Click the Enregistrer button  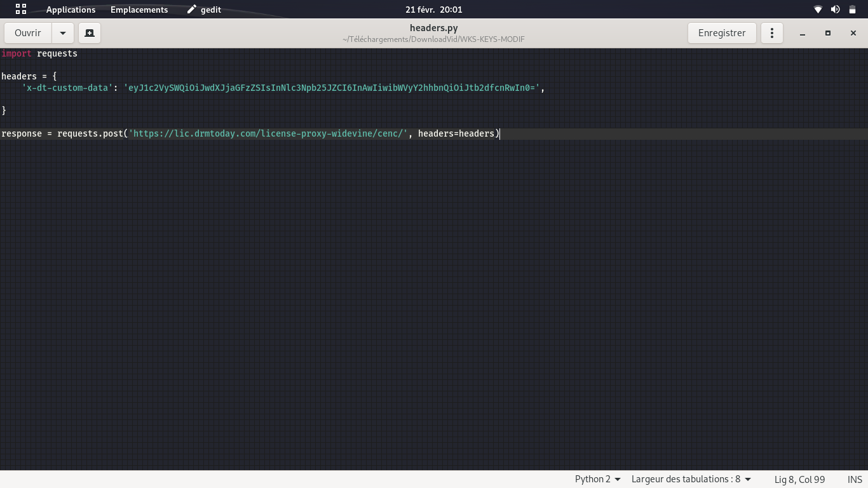[x=722, y=33]
